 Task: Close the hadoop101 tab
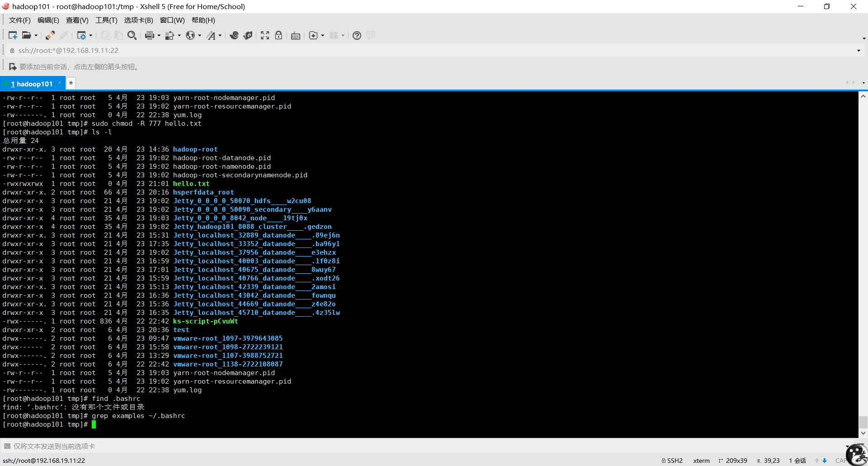(59, 83)
